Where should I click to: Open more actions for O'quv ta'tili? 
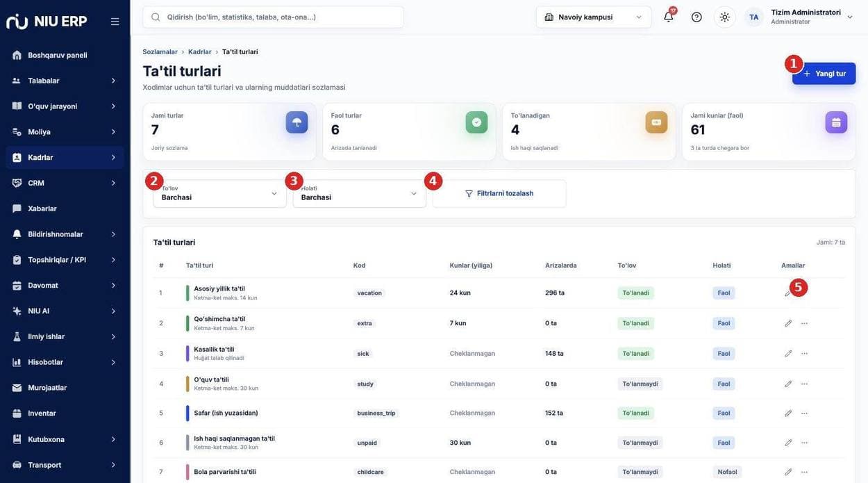point(804,384)
